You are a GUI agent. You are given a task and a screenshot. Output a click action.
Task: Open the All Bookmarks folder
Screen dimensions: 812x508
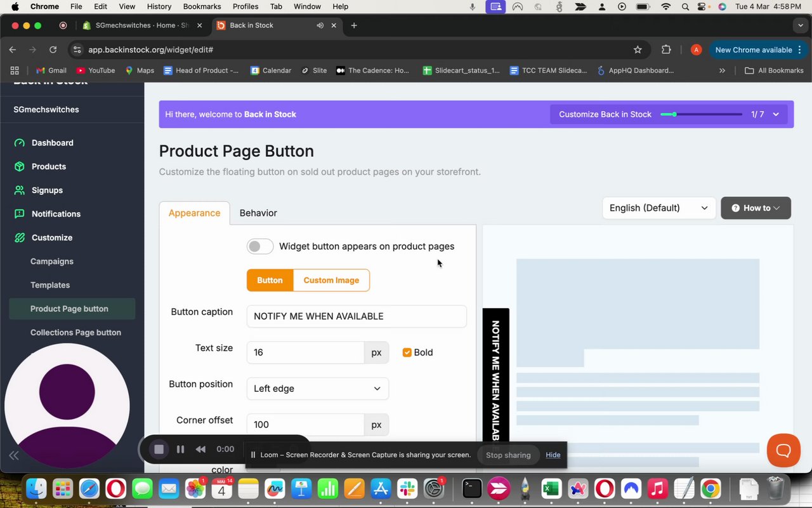[774, 70]
